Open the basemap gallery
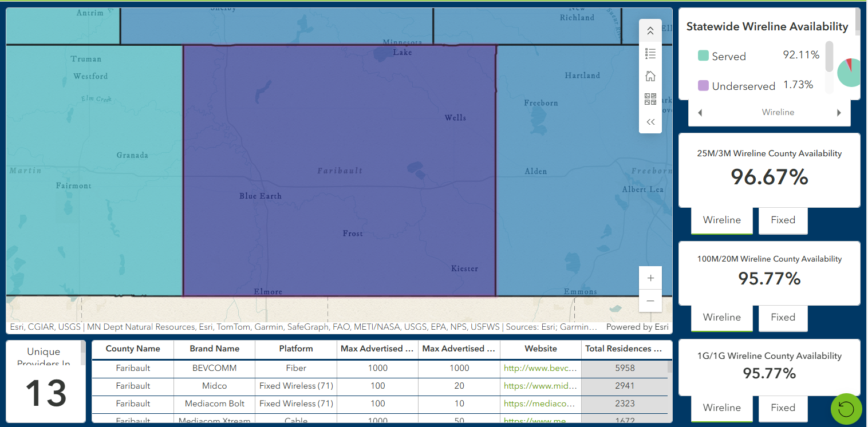 650,99
